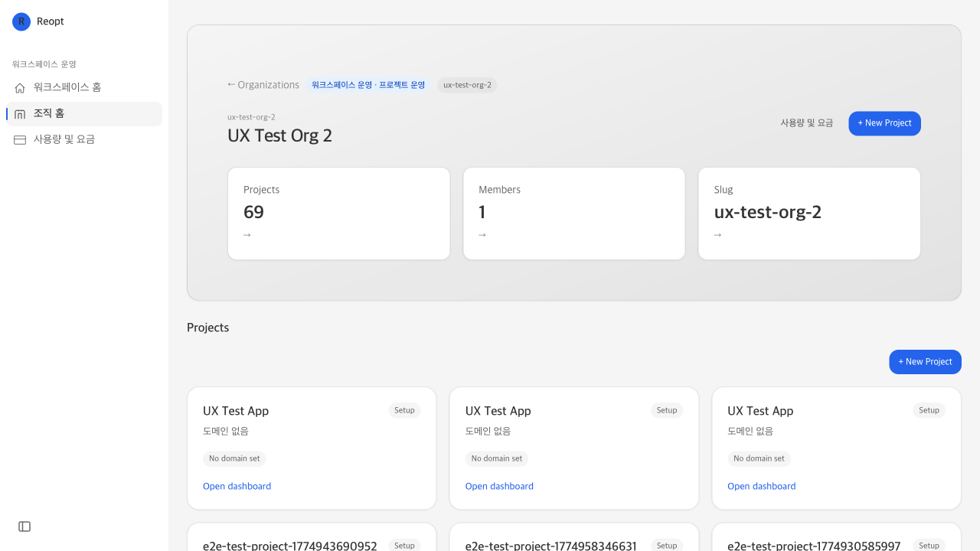Click the card icon beside 사용량 및 요금
980x551 pixels.
pyautogui.click(x=20, y=140)
